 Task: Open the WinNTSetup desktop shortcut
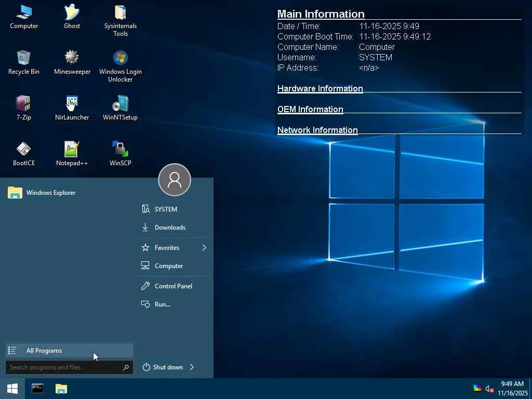click(121, 108)
